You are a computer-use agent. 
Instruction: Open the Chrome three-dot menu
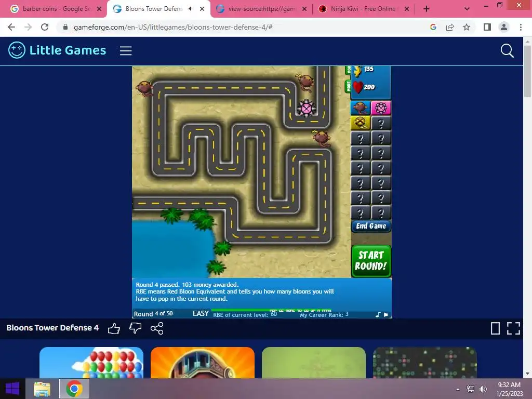[x=521, y=27]
